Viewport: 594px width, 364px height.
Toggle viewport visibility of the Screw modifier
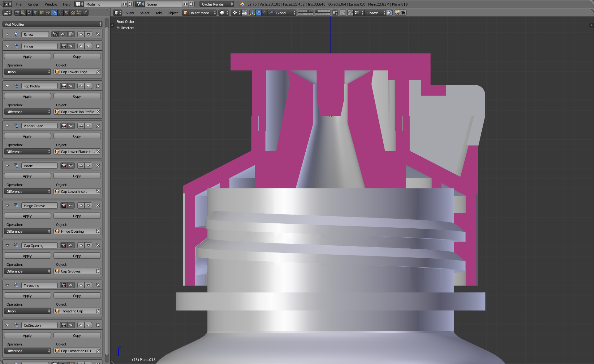[63, 34]
